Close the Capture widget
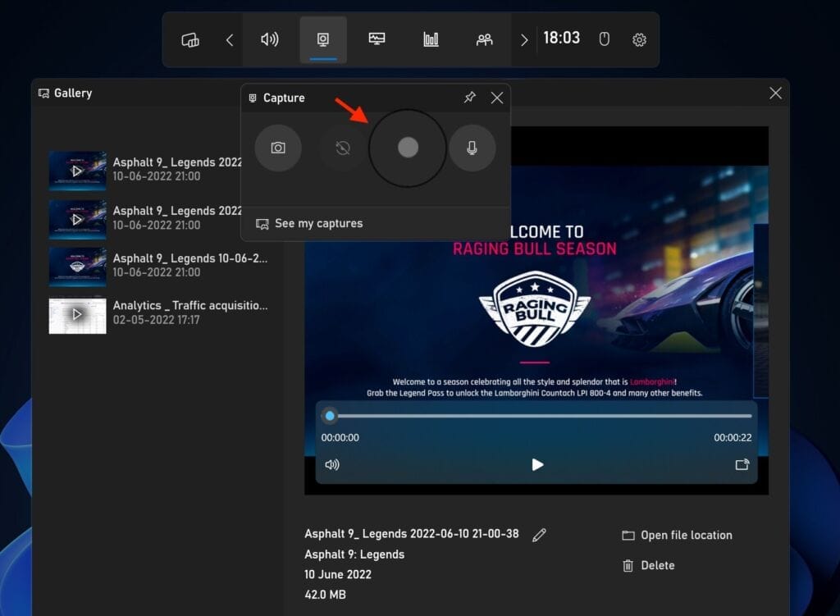840x616 pixels. pos(497,98)
